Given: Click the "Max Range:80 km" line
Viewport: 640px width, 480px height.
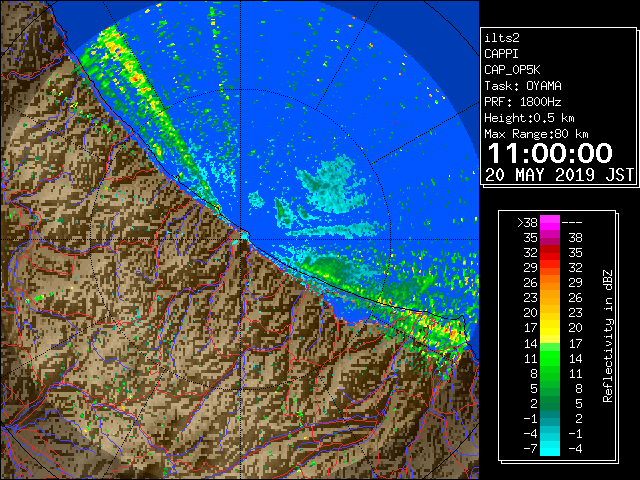Looking at the screenshot, I should coord(536,134).
